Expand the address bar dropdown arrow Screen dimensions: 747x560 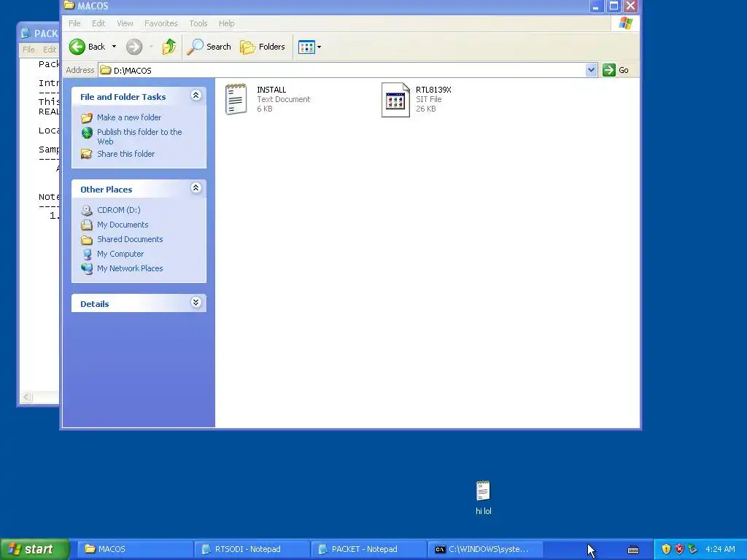point(591,70)
